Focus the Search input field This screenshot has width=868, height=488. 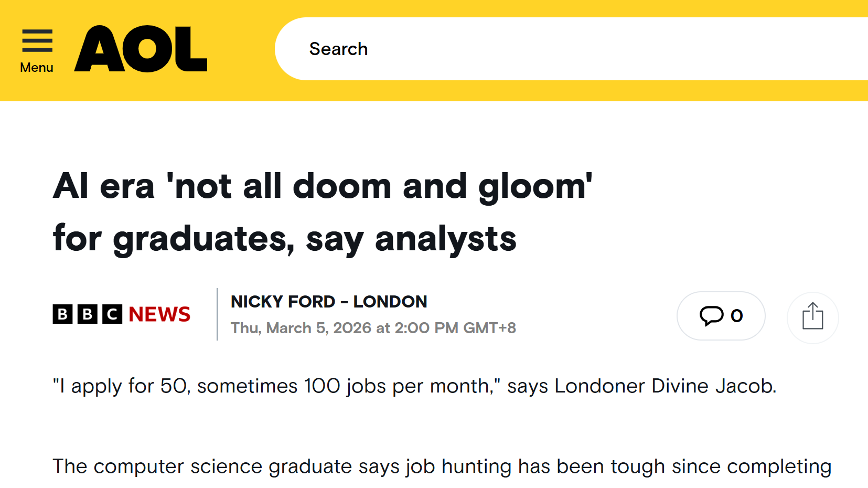(524, 49)
